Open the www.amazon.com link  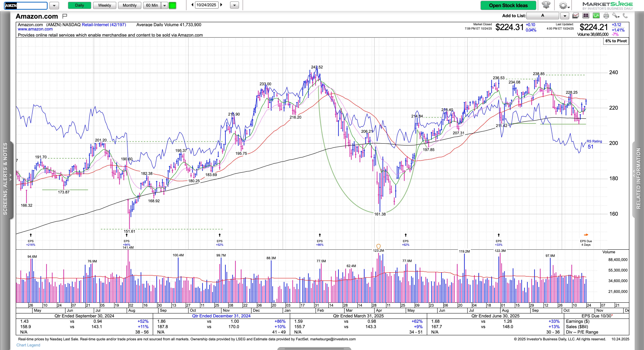[x=35, y=29]
